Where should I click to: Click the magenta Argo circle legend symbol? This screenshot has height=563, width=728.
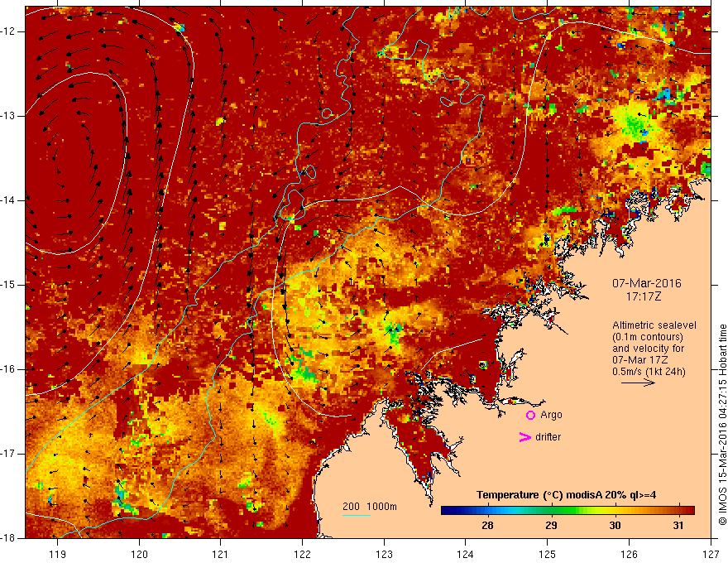click(x=530, y=416)
